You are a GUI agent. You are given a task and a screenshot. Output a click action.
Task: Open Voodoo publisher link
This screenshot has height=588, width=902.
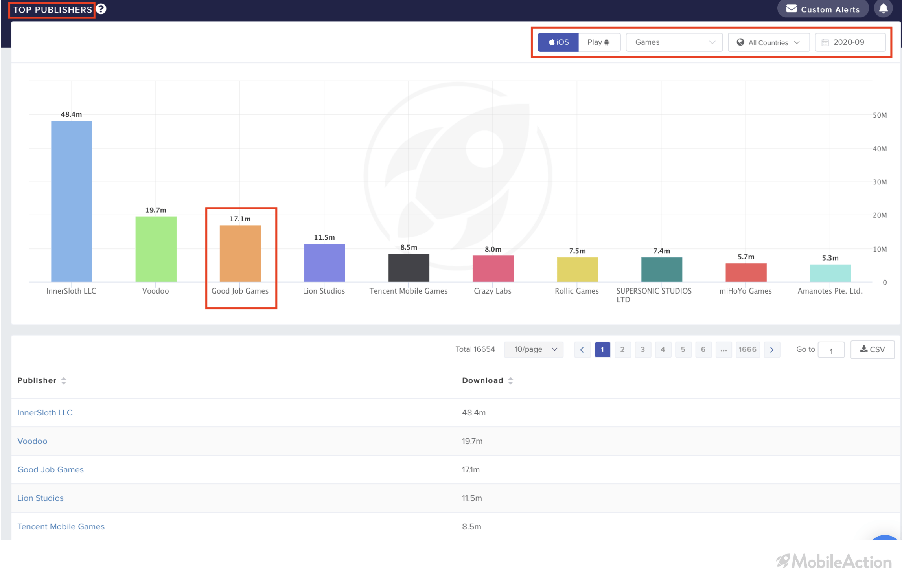[x=32, y=441]
